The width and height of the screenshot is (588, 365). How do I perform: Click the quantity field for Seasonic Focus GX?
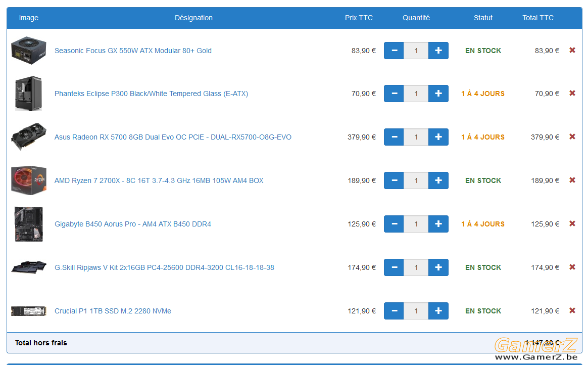click(416, 51)
